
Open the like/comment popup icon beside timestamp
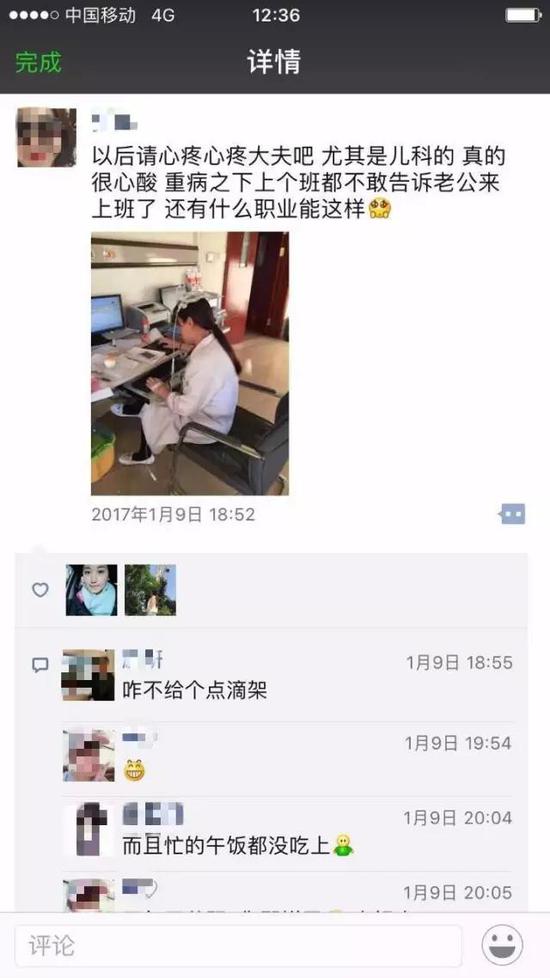pos(512,514)
